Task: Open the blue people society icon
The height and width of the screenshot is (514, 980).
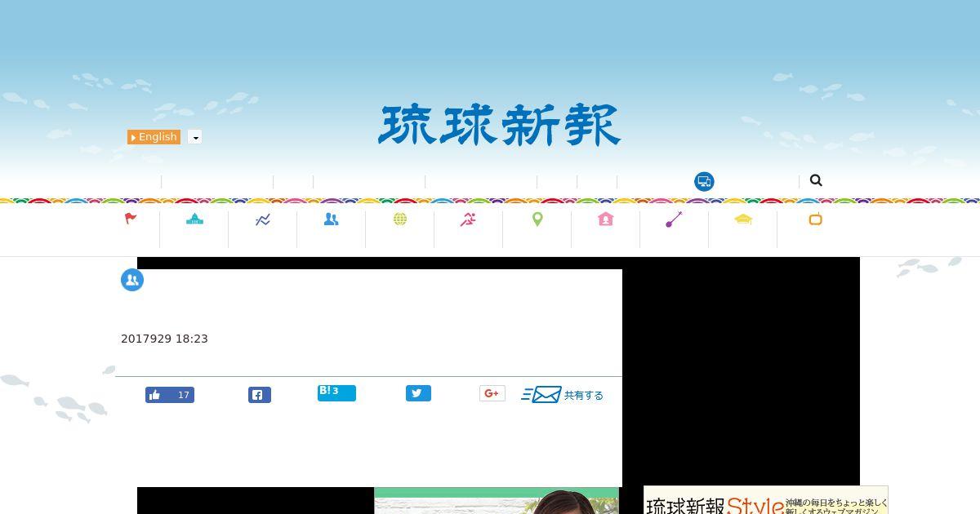Action: click(x=331, y=219)
